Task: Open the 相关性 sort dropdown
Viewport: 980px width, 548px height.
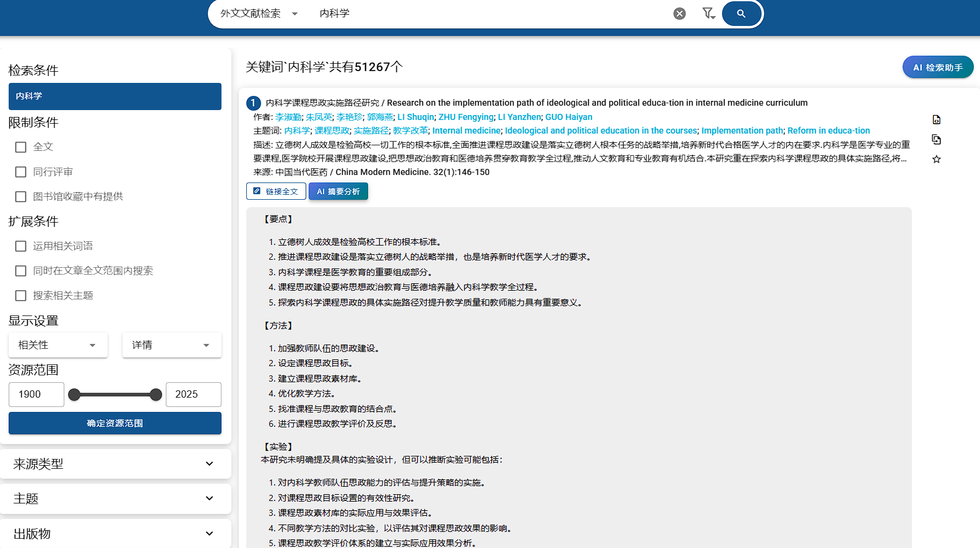Action: (58, 345)
